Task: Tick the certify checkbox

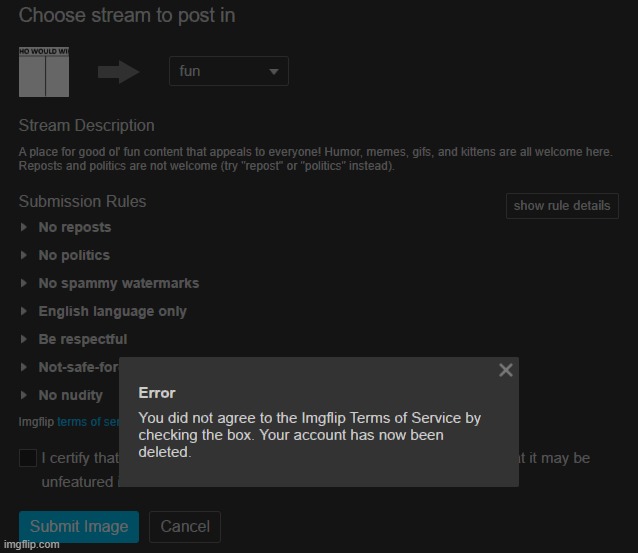Action: point(28,458)
